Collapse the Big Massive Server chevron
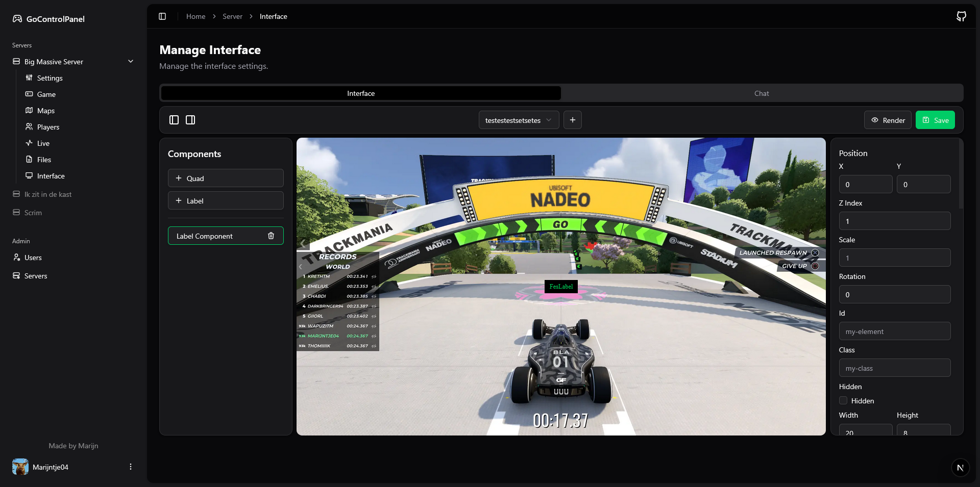980x487 pixels. pyautogui.click(x=131, y=62)
